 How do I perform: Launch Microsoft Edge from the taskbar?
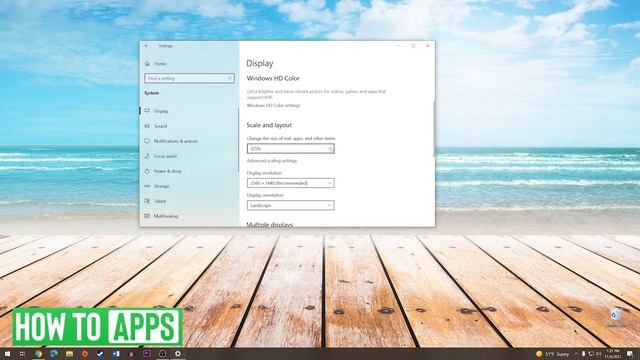[54, 354]
